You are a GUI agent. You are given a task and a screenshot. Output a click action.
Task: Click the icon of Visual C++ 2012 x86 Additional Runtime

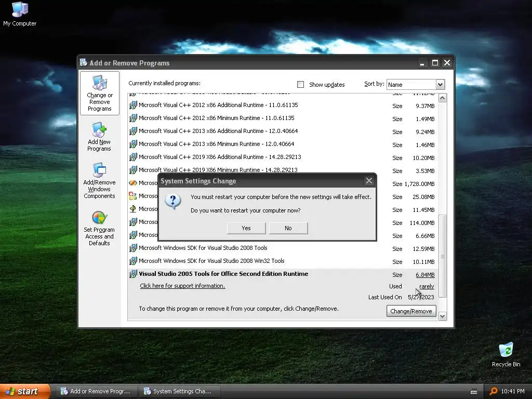click(x=133, y=105)
